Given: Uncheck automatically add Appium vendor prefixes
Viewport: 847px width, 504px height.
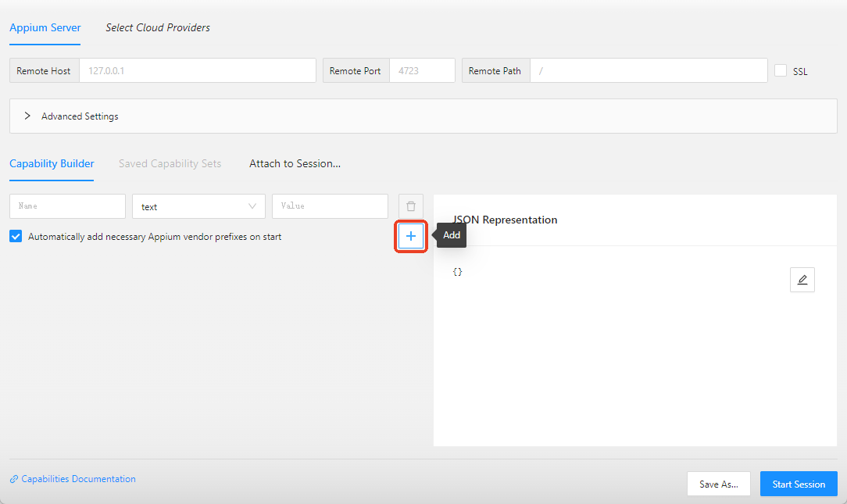Looking at the screenshot, I should click(x=16, y=236).
